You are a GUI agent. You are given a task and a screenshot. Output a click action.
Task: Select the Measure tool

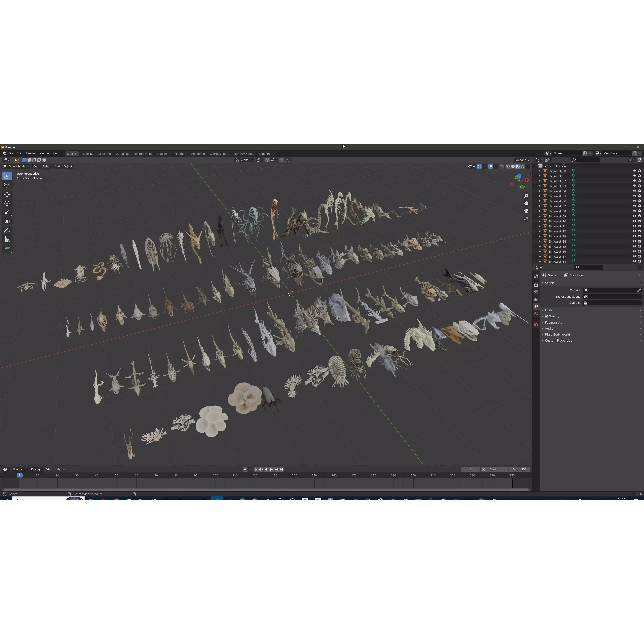point(7,239)
